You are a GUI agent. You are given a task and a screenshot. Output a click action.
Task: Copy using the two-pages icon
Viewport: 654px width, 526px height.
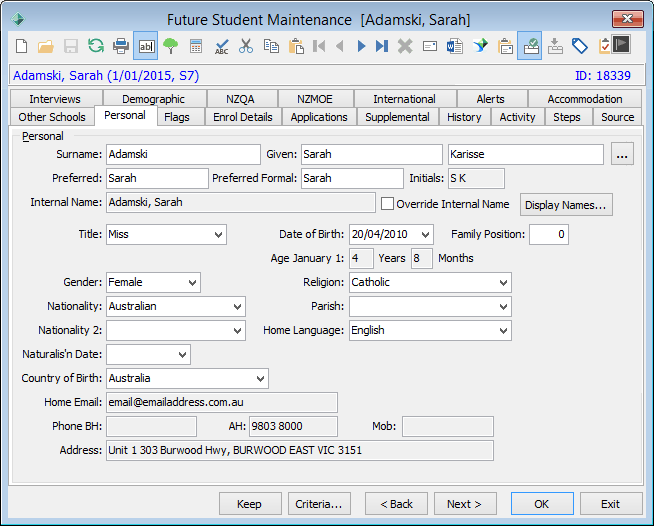click(x=271, y=46)
